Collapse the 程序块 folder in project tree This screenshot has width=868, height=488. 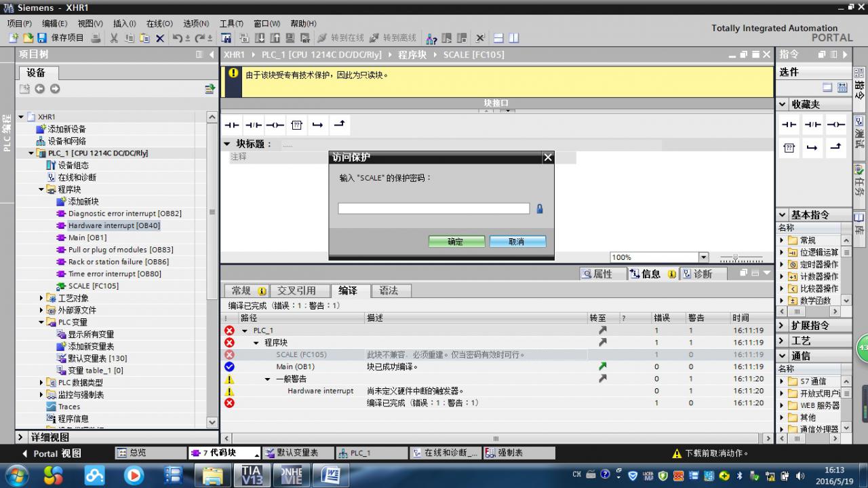[41, 189]
